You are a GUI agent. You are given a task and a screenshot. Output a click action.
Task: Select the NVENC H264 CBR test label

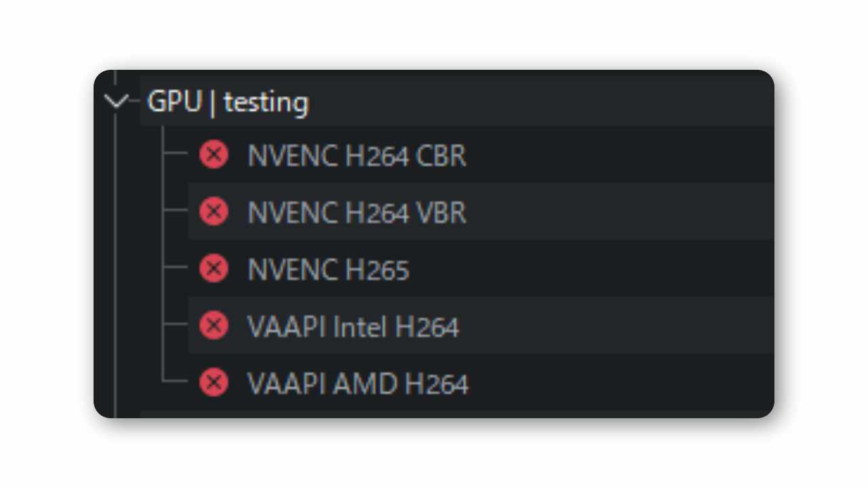(x=357, y=156)
